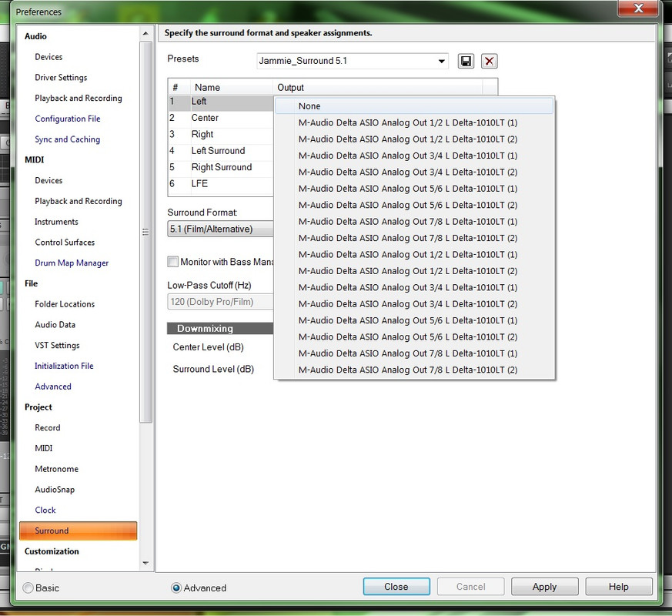Image resolution: width=672 pixels, height=616 pixels.
Task: Open the Configuration File page
Action: coord(67,119)
